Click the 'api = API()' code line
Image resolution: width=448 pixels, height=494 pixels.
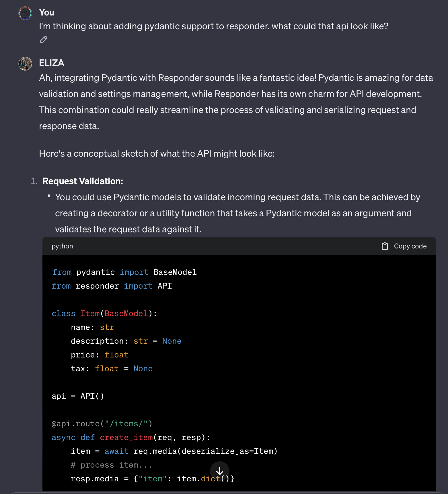click(78, 396)
